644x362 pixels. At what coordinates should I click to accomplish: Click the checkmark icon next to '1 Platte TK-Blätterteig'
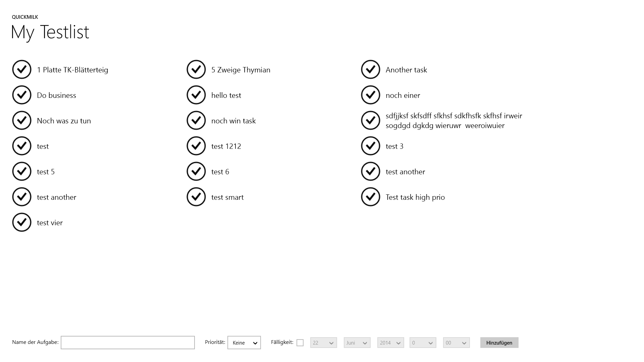[22, 69]
